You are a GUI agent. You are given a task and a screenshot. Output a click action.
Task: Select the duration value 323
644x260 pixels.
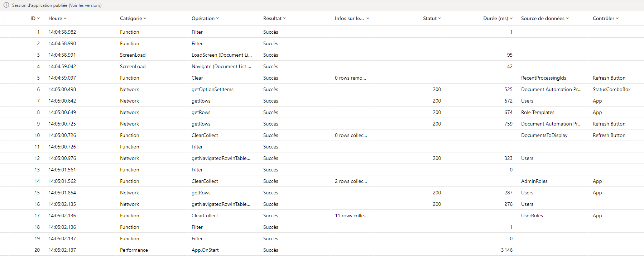[x=509, y=158]
